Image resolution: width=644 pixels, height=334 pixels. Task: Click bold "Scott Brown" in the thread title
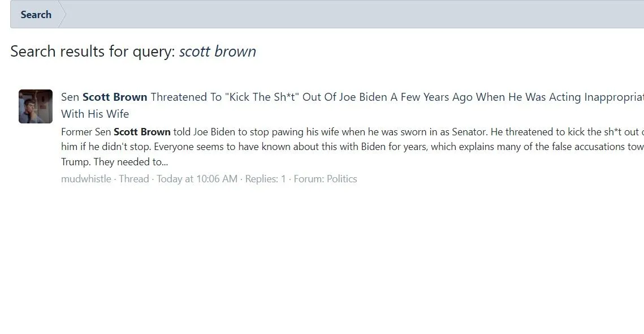[x=115, y=97]
